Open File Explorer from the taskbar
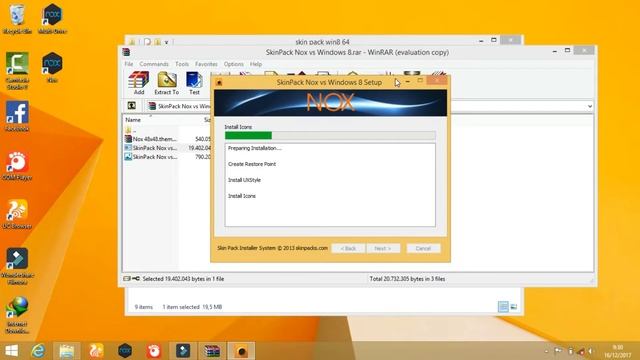The image size is (640, 360). [67, 351]
